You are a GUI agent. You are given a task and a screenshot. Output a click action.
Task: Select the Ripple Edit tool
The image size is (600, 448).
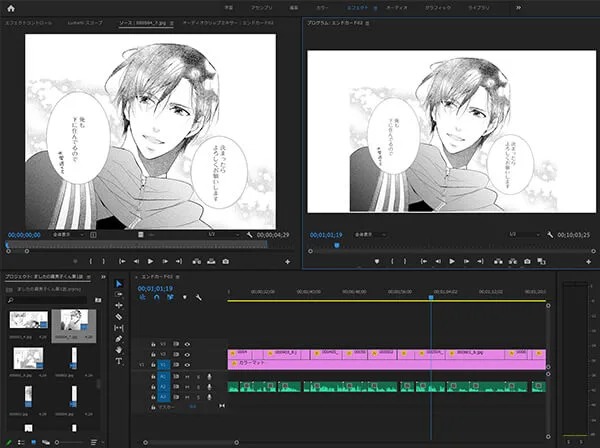[119, 305]
